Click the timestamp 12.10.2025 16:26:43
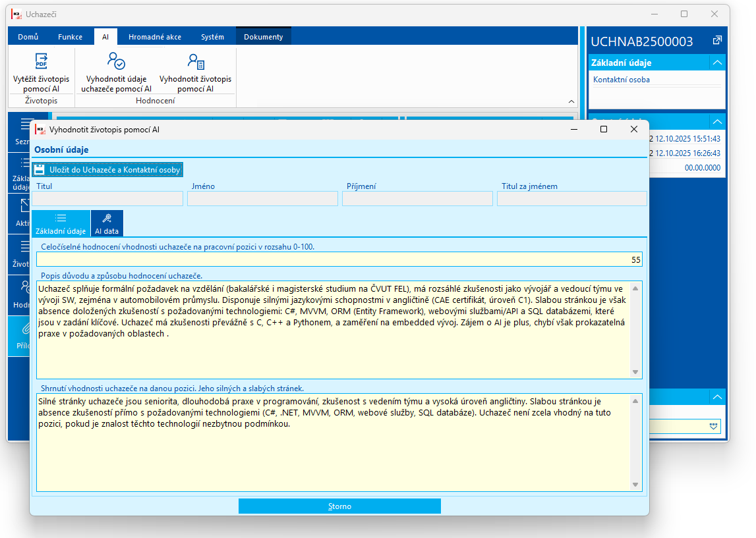Image resolution: width=756 pixels, height=538 pixels. tap(687, 153)
